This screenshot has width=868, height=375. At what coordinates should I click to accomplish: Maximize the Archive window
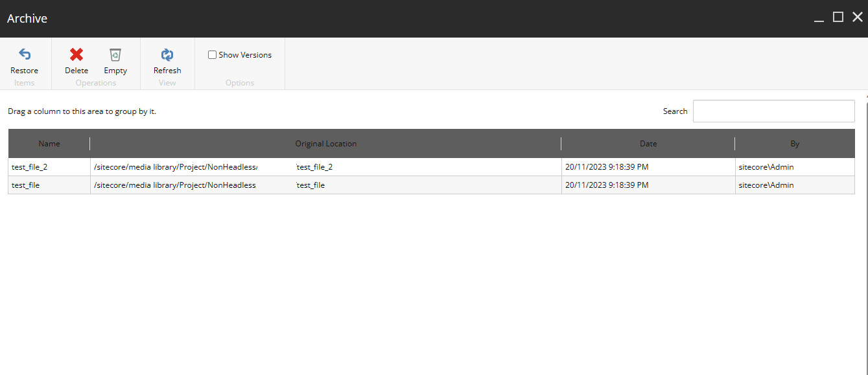(x=838, y=17)
